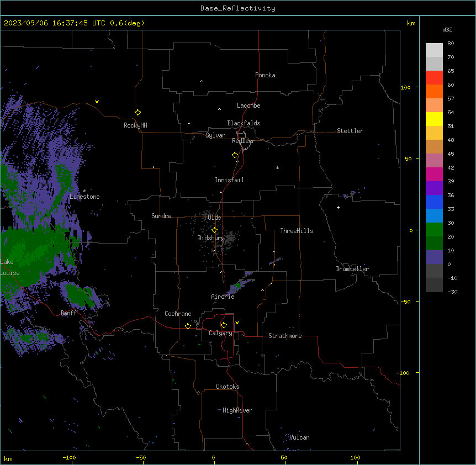
Task: Click the yellow diamond marker beside RockyMH
Action: click(138, 113)
